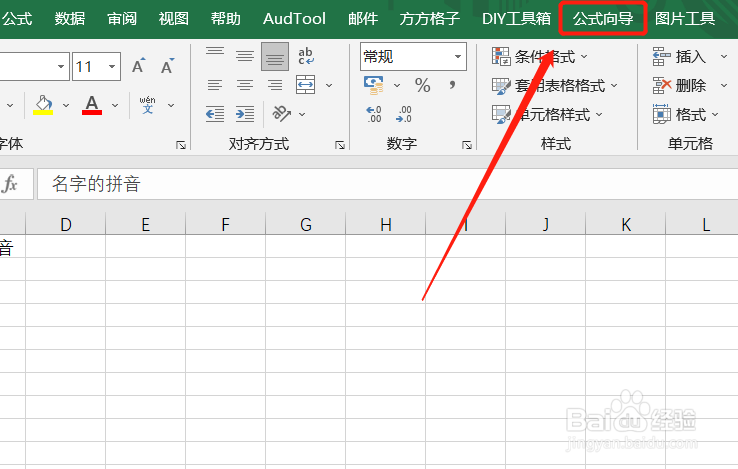The image size is (738, 469).
Task: Open the font name dropdown arrow
Action: click(x=61, y=66)
